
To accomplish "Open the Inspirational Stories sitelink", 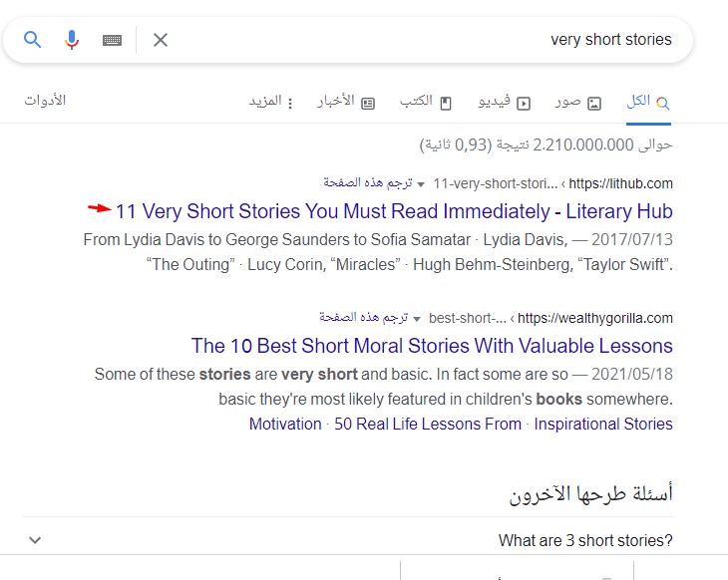I will point(603,425).
